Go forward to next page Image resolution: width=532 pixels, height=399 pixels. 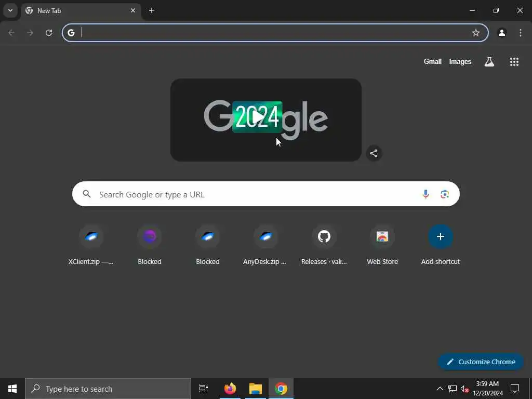point(30,33)
